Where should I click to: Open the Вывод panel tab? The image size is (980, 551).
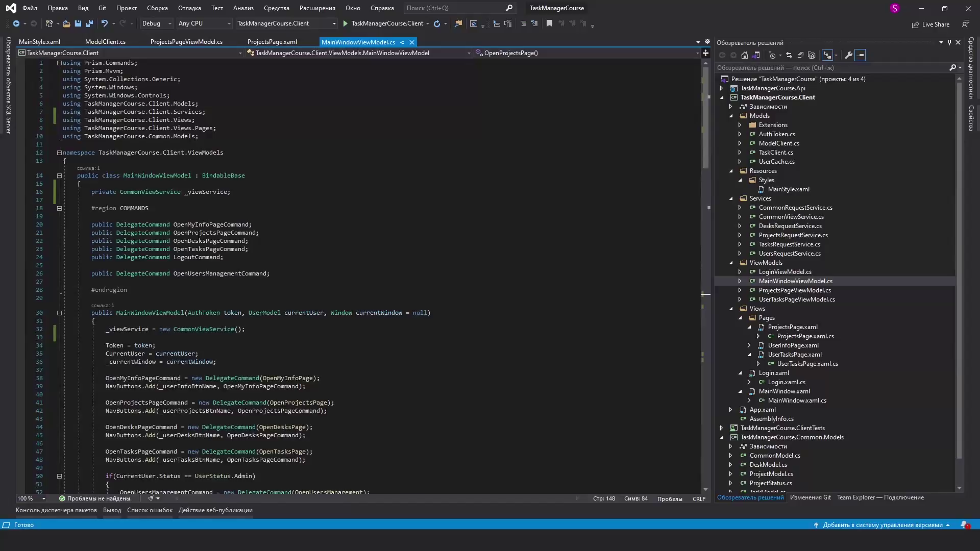pos(112,510)
